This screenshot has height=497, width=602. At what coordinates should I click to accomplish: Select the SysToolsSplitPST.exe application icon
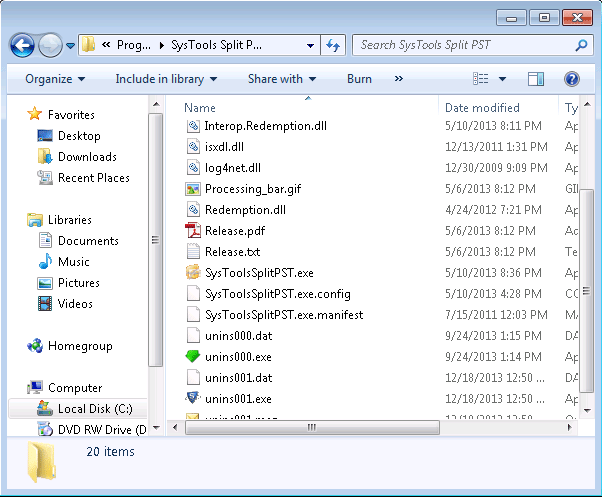193,272
